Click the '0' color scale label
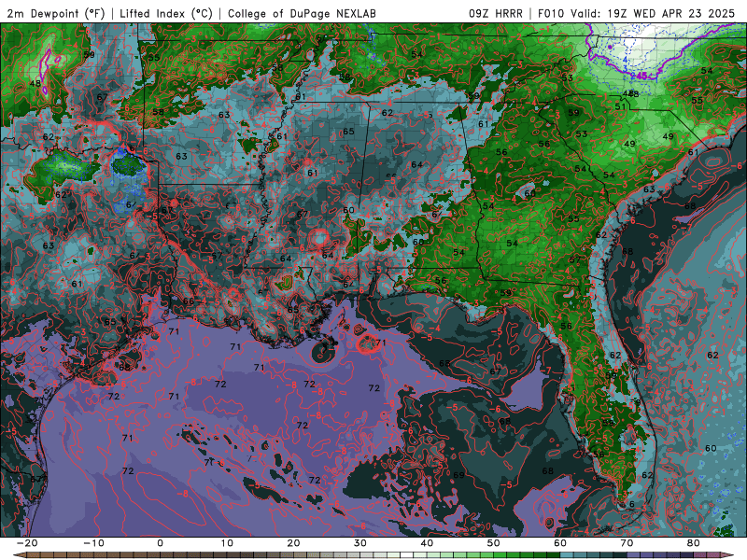The width and height of the screenshot is (747, 560). pyautogui.click(x=160, y=543)
